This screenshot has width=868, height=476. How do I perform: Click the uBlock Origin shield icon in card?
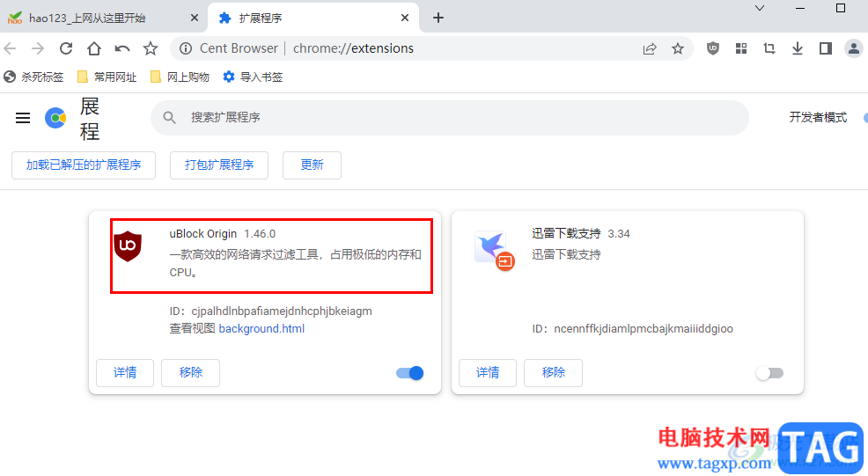coord(128,246)
